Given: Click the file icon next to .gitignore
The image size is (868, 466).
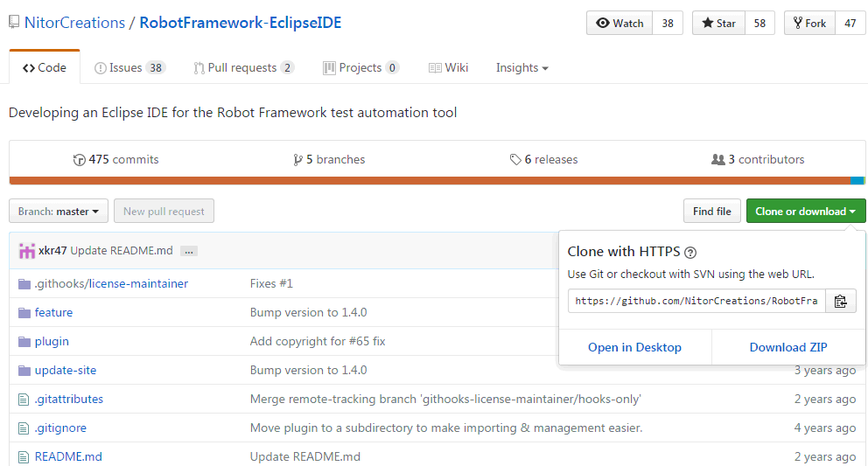Looking at the screenshot, I should click(24, 428).
